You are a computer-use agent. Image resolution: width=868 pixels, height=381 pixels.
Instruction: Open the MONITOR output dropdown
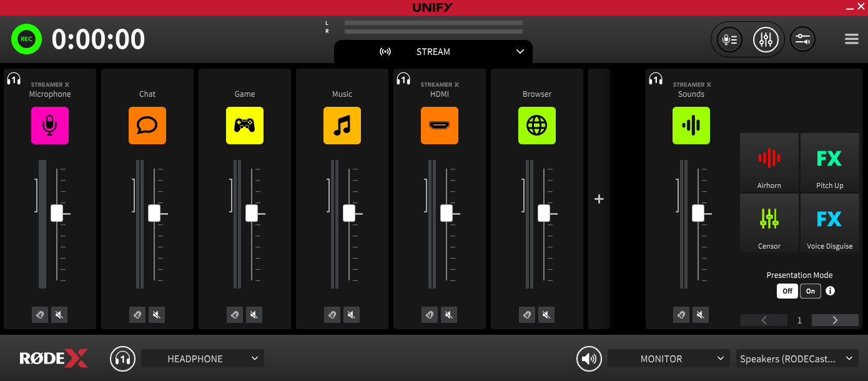(x=669, y=359)
